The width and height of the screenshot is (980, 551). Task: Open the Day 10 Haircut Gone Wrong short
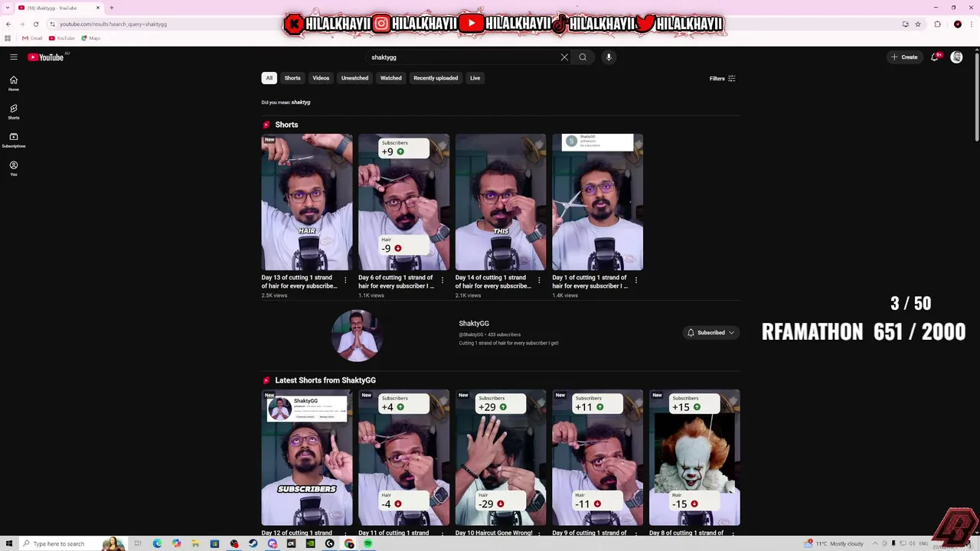tap(501, 458)
